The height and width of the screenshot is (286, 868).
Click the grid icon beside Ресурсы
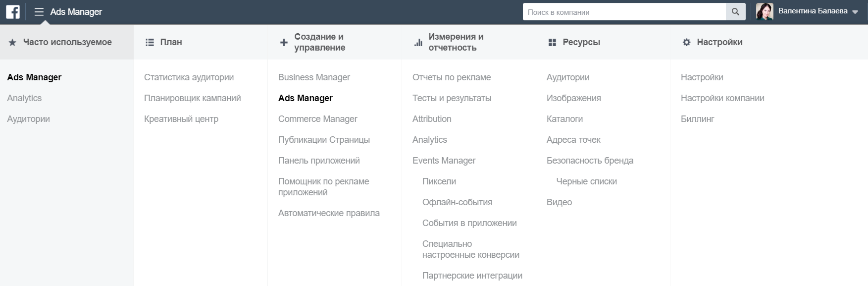553,43
